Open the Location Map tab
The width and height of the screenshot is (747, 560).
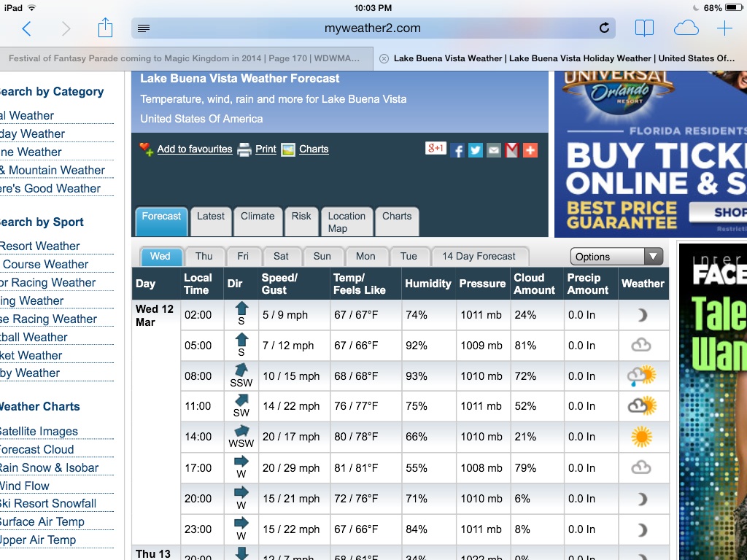click(347, 222)
